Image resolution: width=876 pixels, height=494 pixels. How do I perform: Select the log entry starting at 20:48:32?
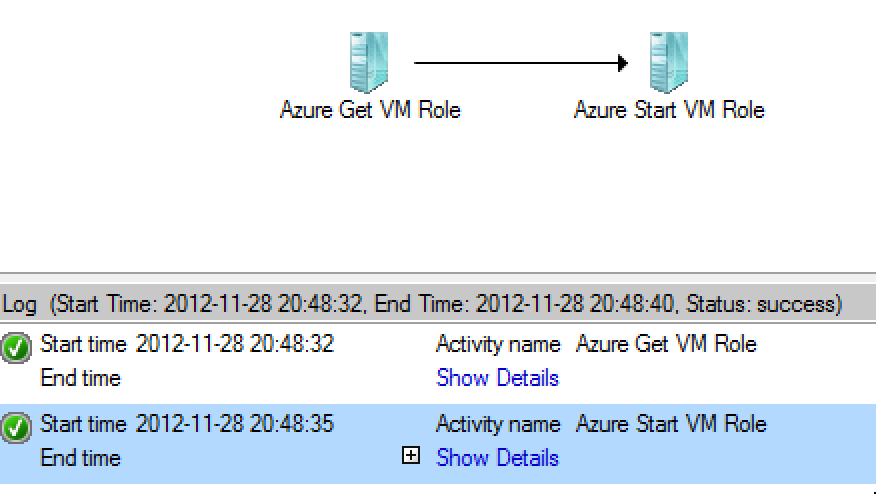pos(438,363)
